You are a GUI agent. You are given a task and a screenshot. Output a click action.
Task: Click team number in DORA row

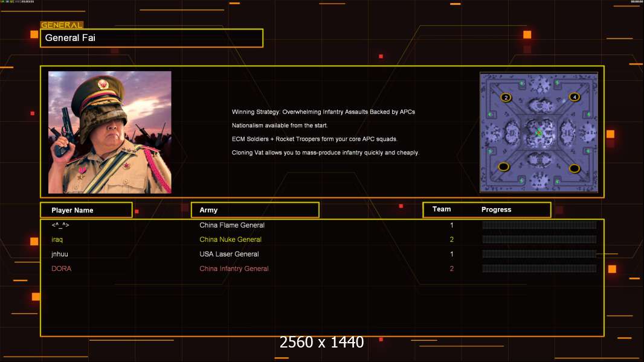click(452, 268)
